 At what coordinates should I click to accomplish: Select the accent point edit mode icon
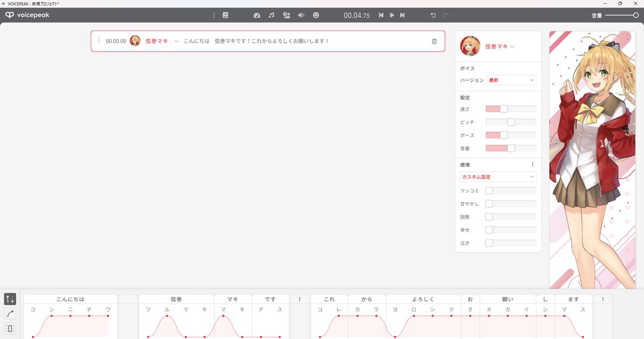pyautogui.click(x=10, y=299)
